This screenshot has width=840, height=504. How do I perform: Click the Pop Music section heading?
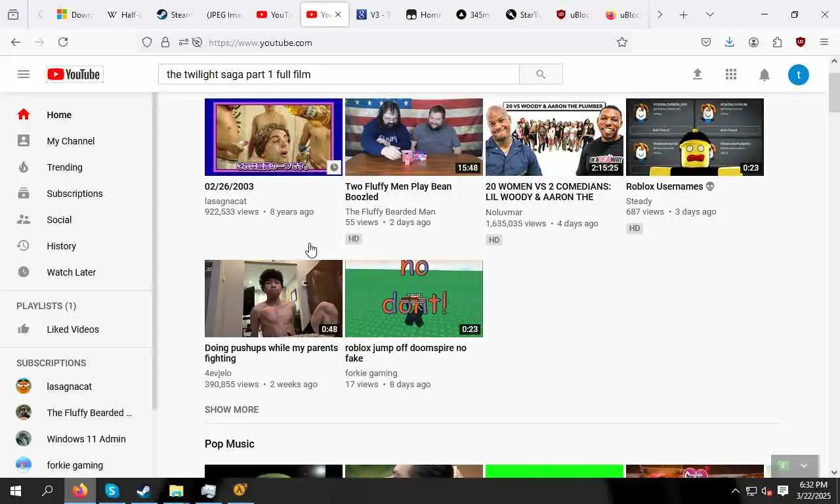(x=230, y=444)
